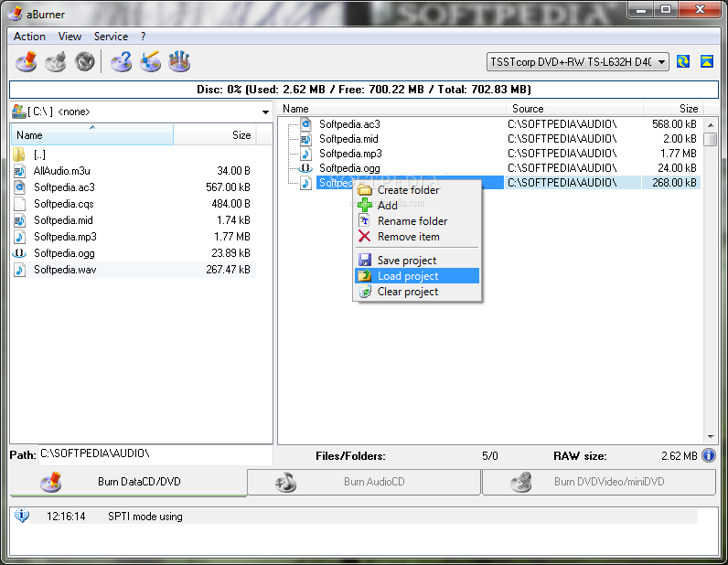Click the Softpedia.wav file icon in the browser

point(19,270)
